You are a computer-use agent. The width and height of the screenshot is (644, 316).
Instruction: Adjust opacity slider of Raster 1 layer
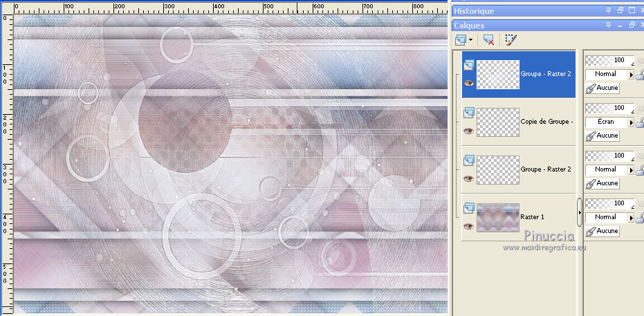coord(609,203)
